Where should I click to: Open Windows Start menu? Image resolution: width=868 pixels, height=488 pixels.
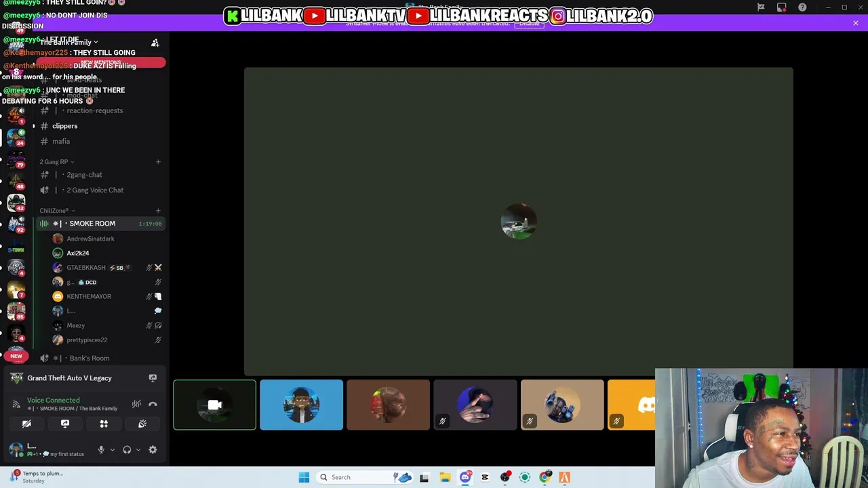pyautogui.click(x=304, y=477)
